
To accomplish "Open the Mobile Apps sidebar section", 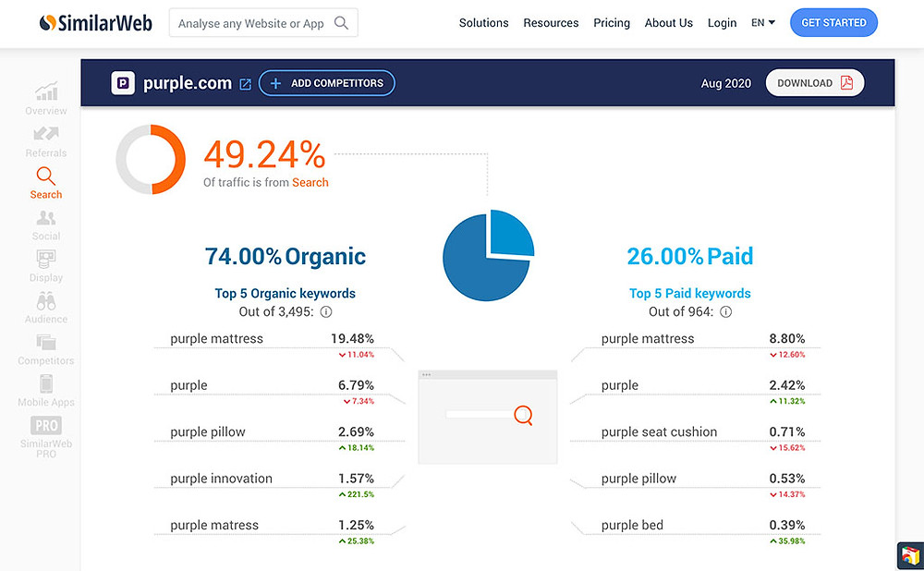I will tap(46, 391).
